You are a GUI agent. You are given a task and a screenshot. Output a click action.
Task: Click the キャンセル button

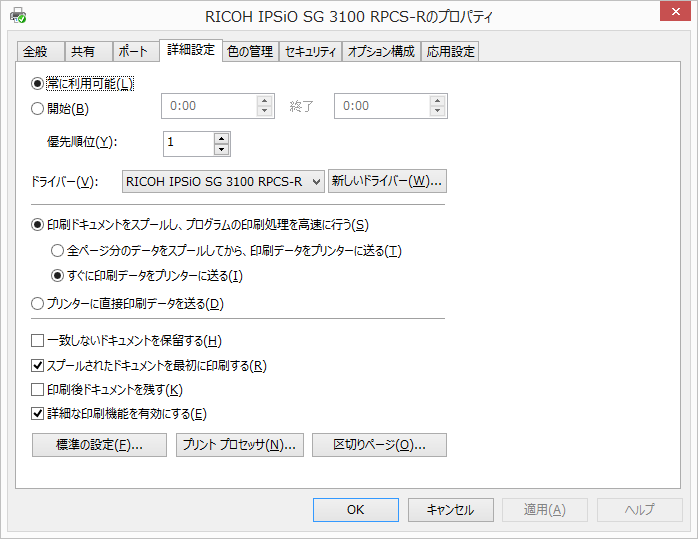tap(450, 510)
